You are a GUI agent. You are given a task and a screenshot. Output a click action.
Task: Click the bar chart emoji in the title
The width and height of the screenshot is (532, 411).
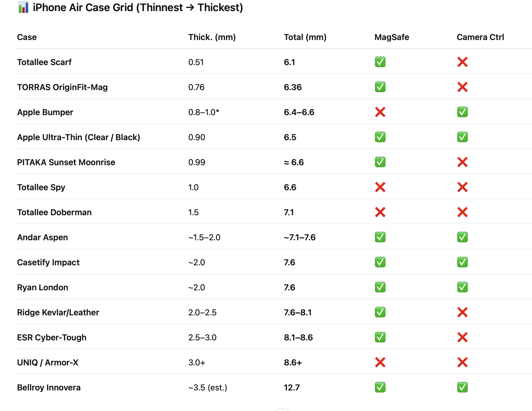coord(23,8)
